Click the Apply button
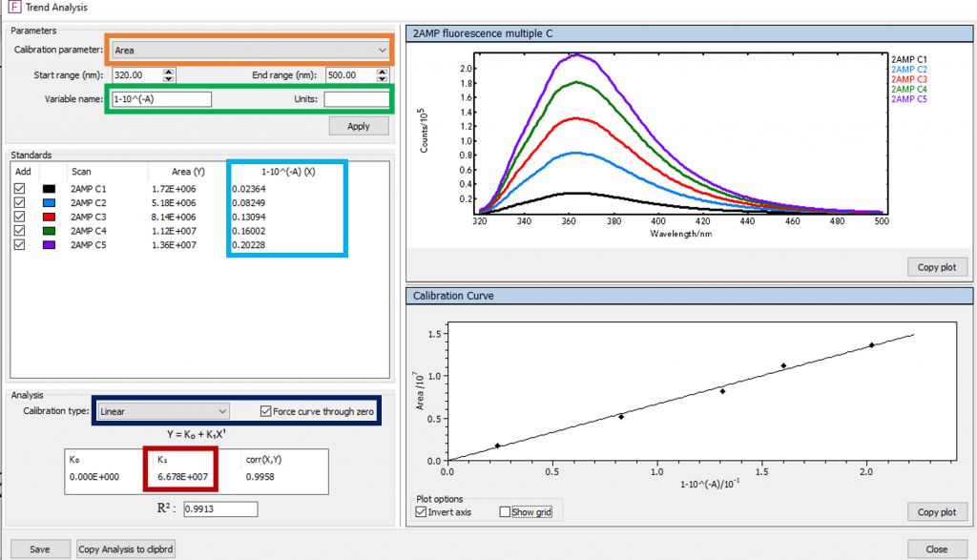 [359, 125]
